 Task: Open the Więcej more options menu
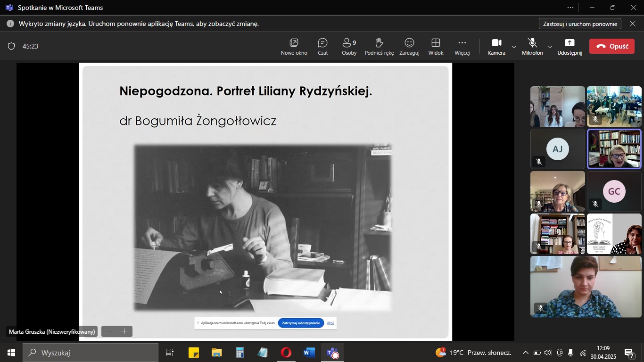point(462,46)
